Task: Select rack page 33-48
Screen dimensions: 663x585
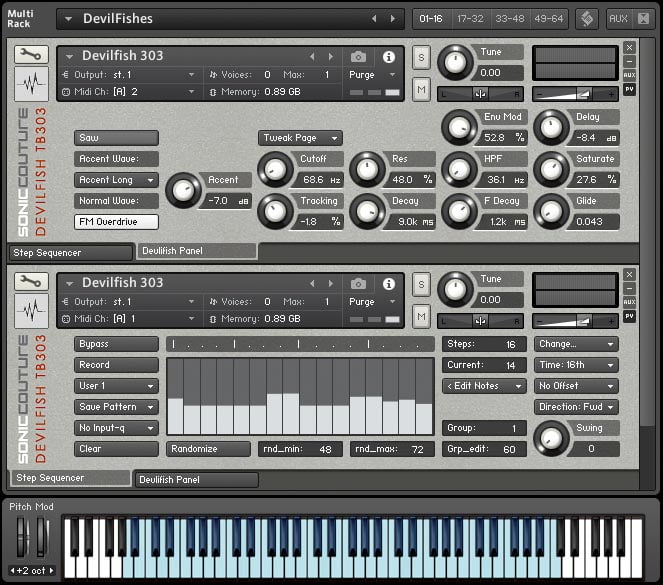Action: (510, 19)
